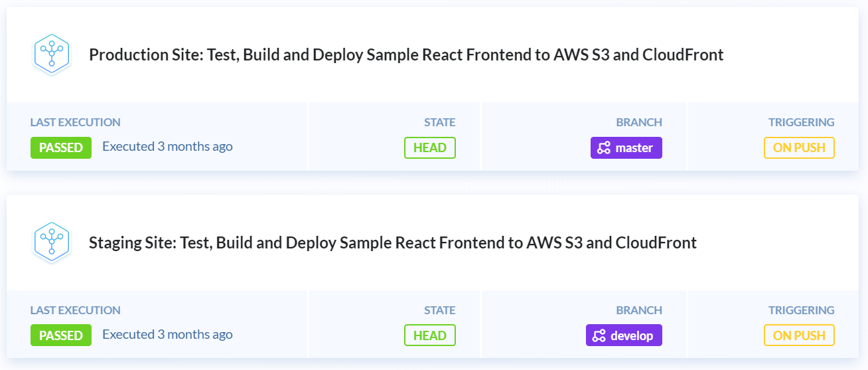Click the Production Site pipeline hexagon icon

[52, 54]
